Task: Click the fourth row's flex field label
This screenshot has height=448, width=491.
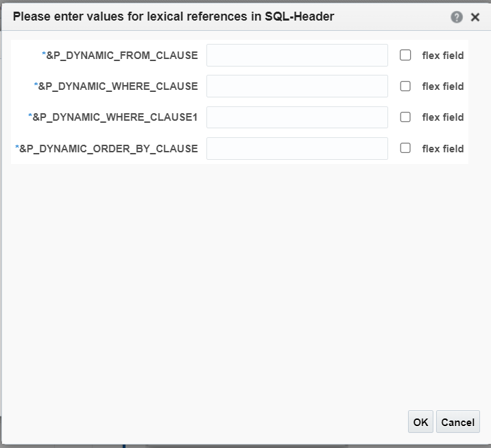Action: [443, 148]
